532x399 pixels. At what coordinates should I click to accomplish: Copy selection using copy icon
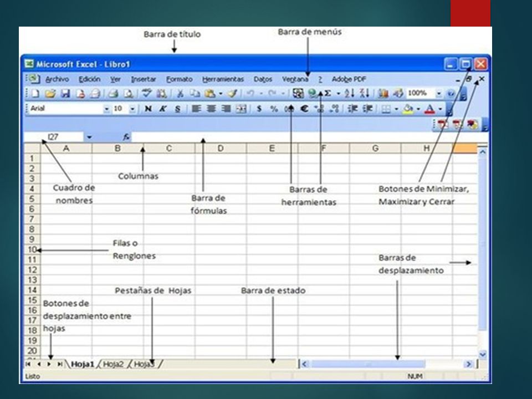(x=195, y=93)
